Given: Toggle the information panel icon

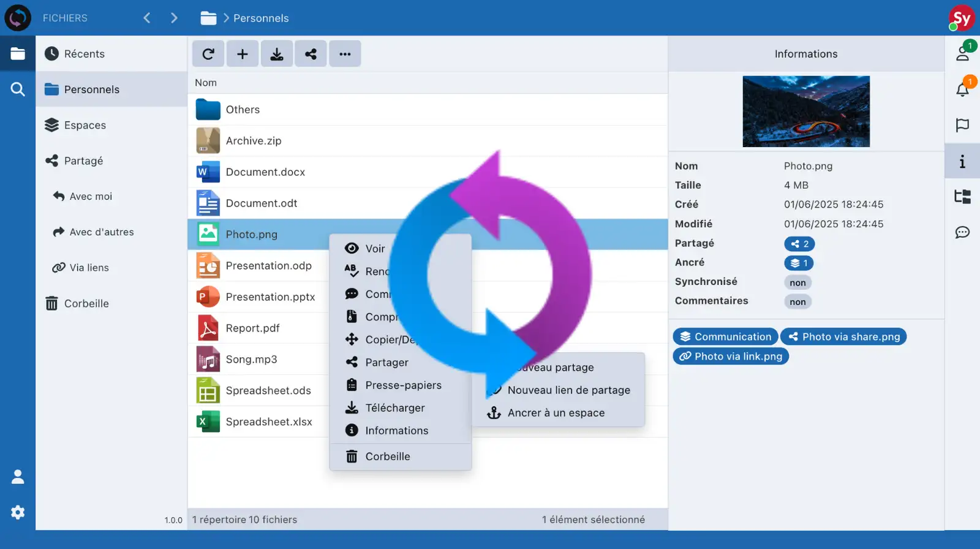Looking at the screenshot, I should 963,161.
